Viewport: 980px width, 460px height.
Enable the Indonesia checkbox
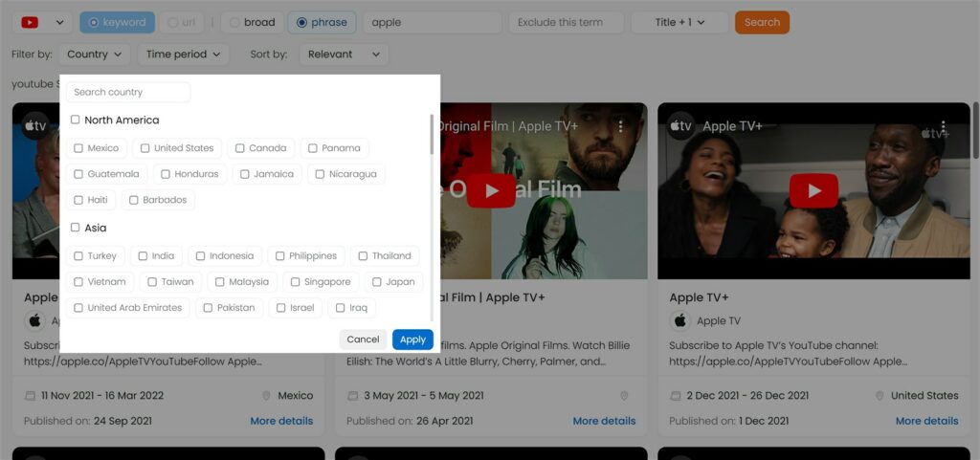coord(200,256)
